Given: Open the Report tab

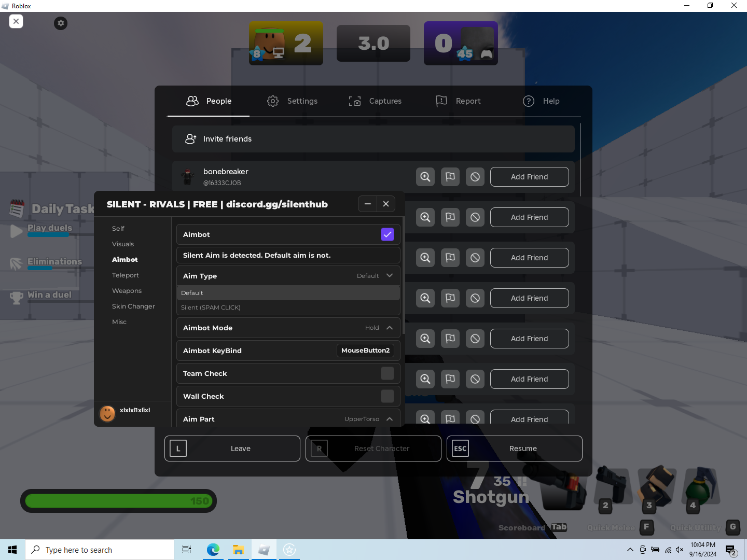Looking at the screenshot, I should click(x=458, y=101).
